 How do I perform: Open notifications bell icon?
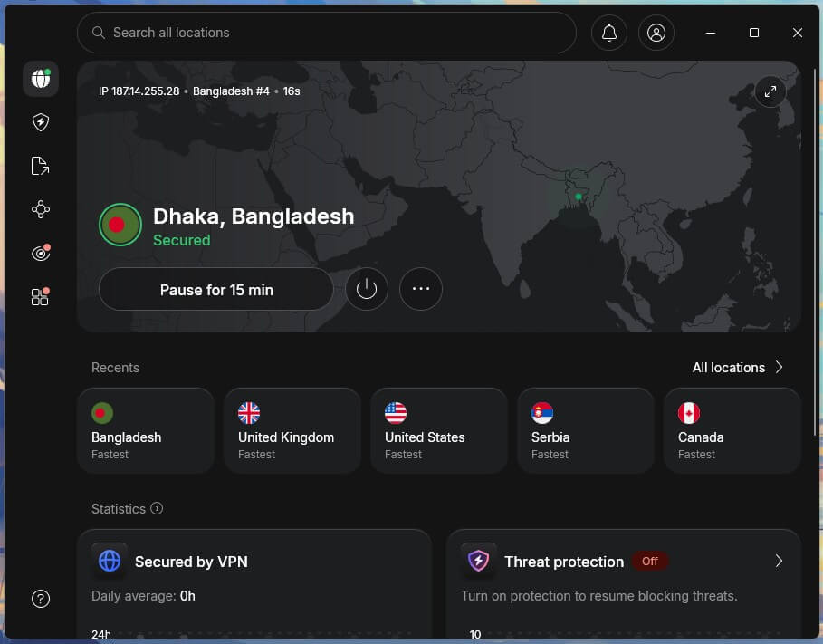click(x=608, y=33)
